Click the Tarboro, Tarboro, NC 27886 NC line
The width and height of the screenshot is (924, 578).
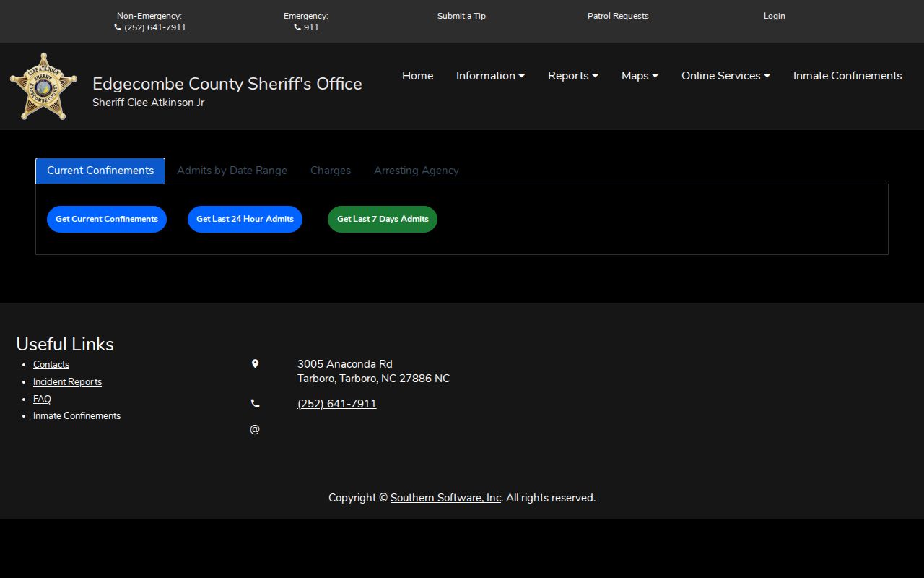373,379
